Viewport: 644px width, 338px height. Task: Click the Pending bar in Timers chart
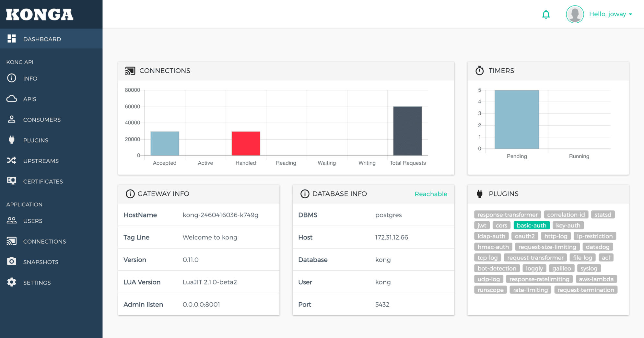517,120
